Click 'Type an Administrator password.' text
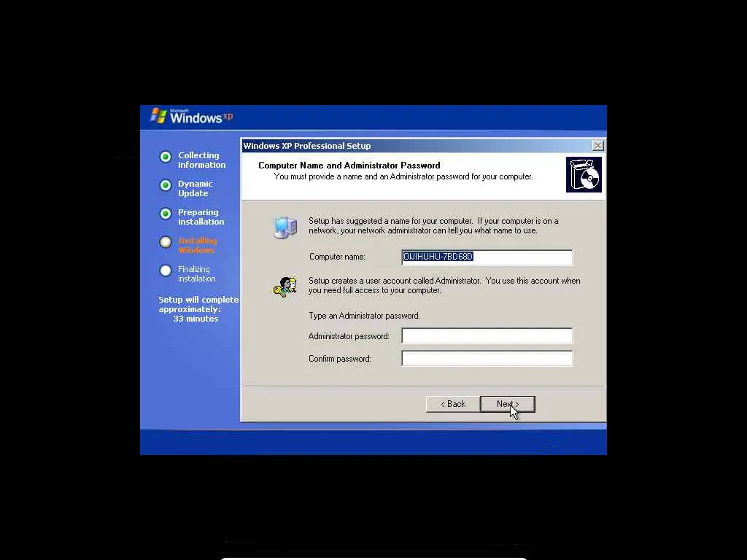 click(364, 316)
